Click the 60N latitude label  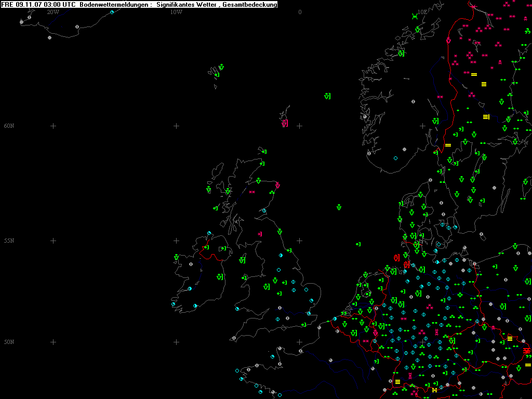point(9,126)
